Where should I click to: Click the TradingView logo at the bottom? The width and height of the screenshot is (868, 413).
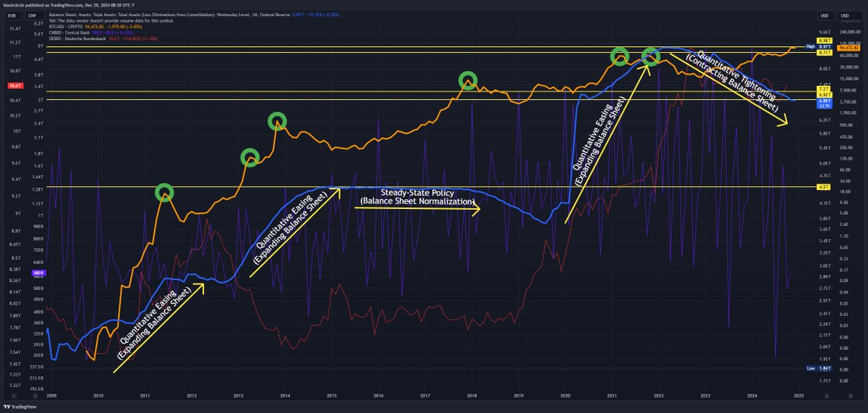(20, 406)
